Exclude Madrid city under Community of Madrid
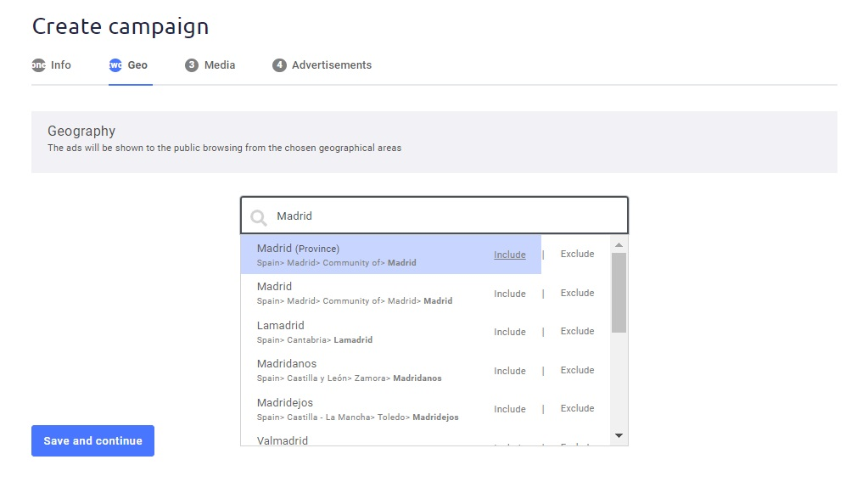 (577, 293)
